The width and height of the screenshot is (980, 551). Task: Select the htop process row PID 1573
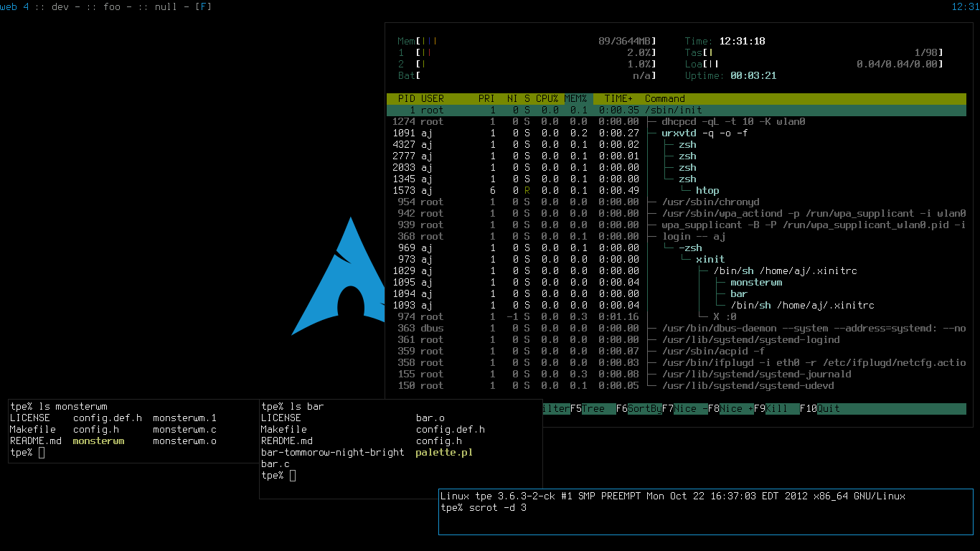(677, 191)
